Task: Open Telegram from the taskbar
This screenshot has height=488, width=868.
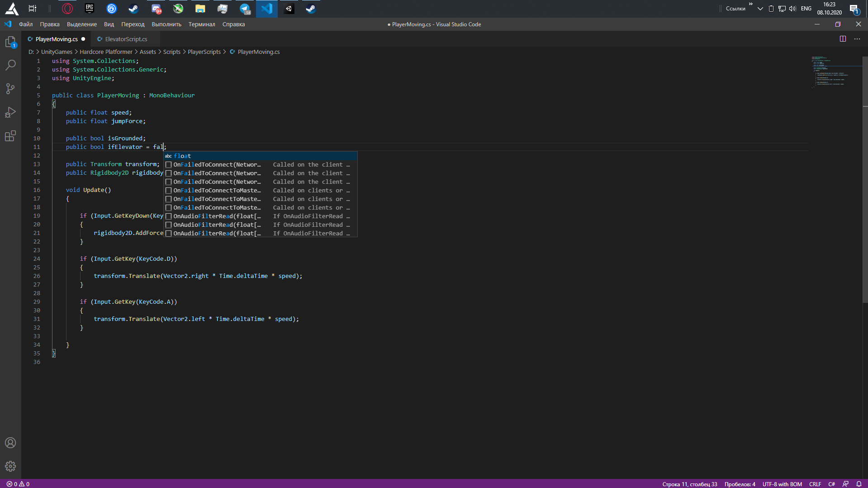Action: pos(245,9)
